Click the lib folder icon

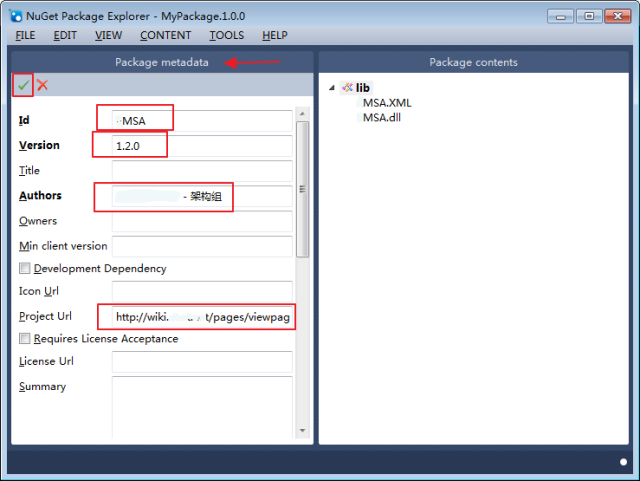(347, 87)
